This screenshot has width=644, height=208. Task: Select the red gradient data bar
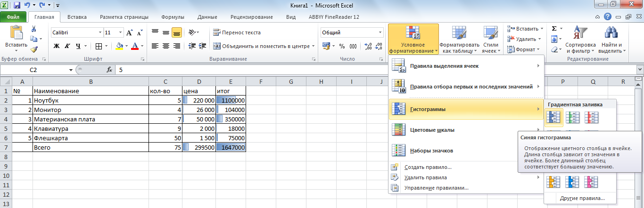point(590,117)
